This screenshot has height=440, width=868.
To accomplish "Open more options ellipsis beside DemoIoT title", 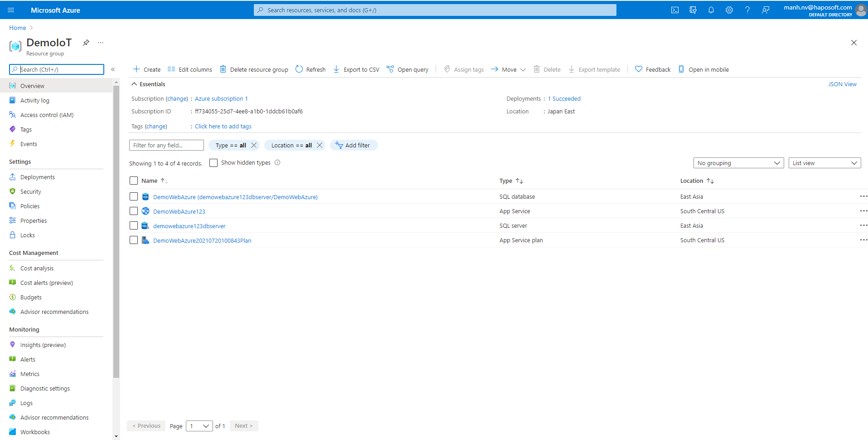I will [x=101, y=43].
